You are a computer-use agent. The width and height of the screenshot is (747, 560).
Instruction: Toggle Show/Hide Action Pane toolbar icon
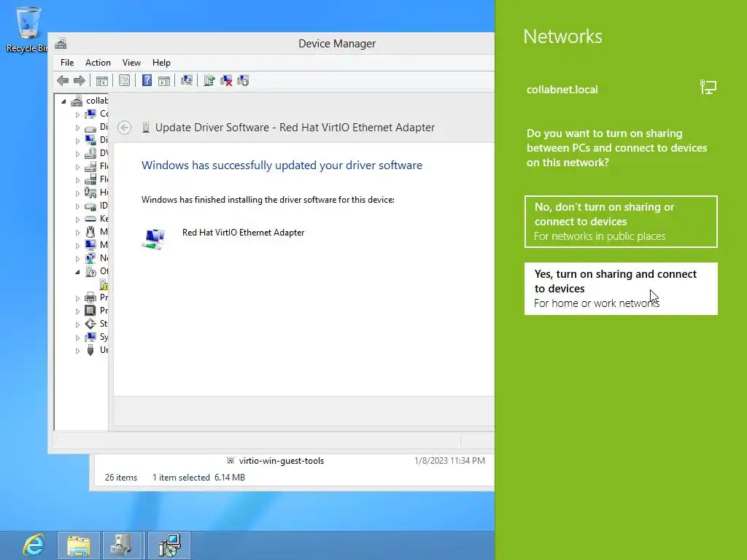click(x=164, y=81)
